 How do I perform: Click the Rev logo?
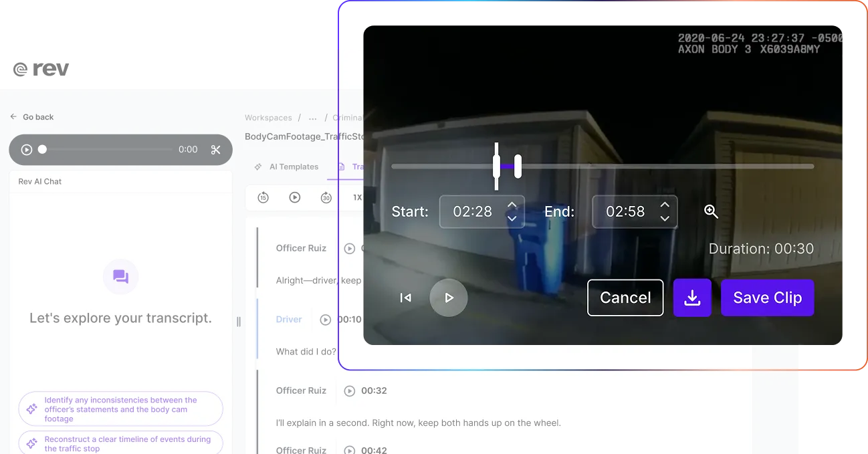point(41,69)
